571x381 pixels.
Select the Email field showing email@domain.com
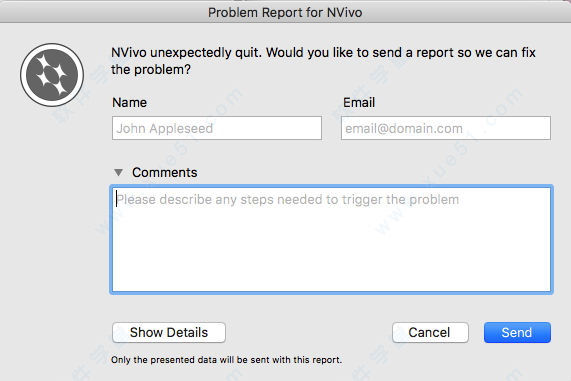(x=446, y=128)
